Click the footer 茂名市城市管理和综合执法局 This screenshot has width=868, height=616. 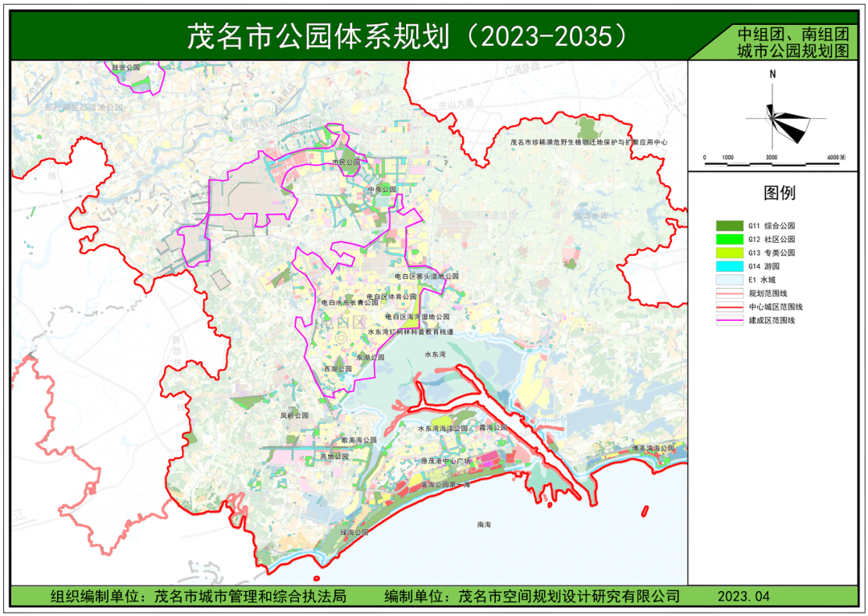250,596
